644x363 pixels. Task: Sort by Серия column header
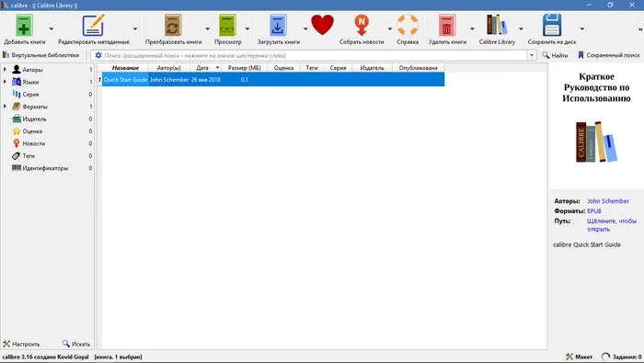click(x=338, y=68)
